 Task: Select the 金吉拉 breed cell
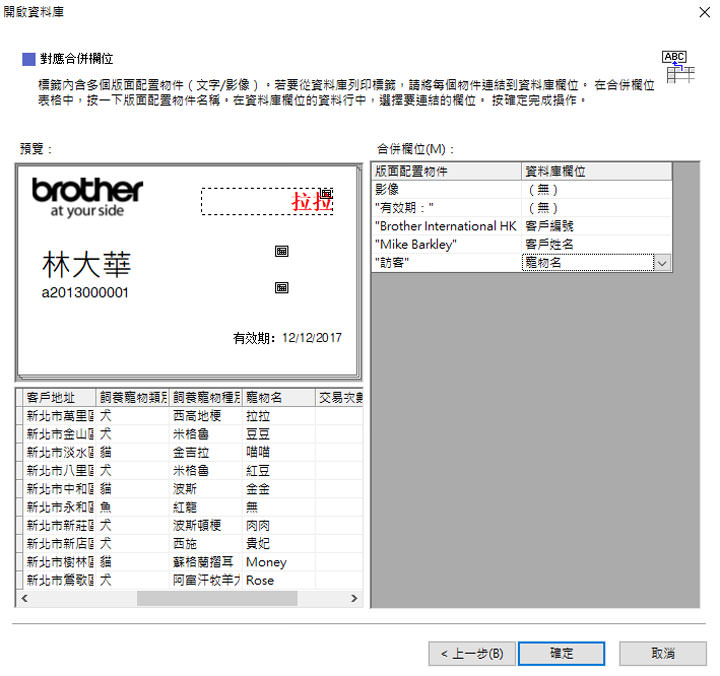(x=206, y=452)
